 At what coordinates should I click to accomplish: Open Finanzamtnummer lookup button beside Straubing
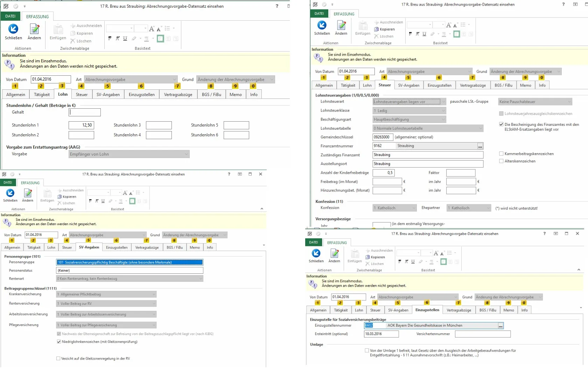point(480,146)
